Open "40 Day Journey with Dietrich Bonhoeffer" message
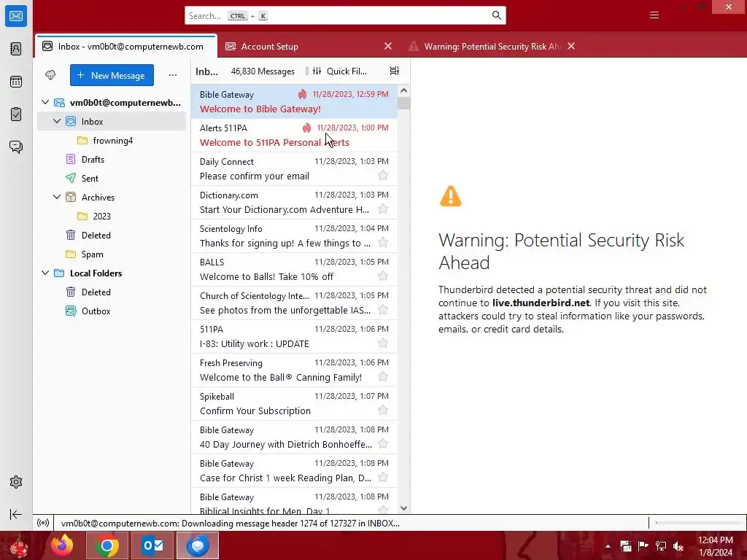The width and height of the screenshot is (747, 560). tap(294, 437)
